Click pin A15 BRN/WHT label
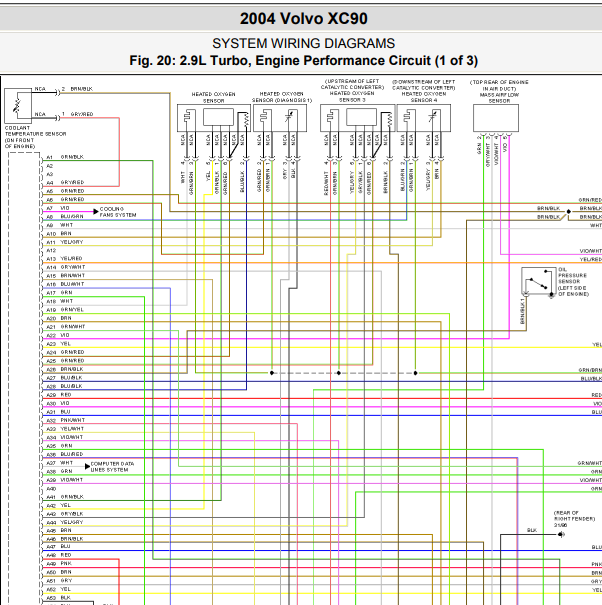The width and height of the screenshot is (602, 605). (66, 275)
